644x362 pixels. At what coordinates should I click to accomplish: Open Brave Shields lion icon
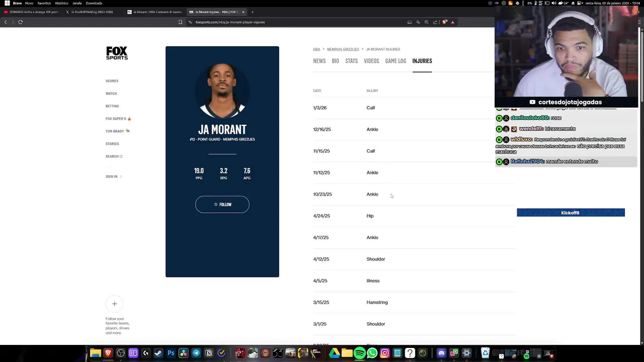point(445,22)
